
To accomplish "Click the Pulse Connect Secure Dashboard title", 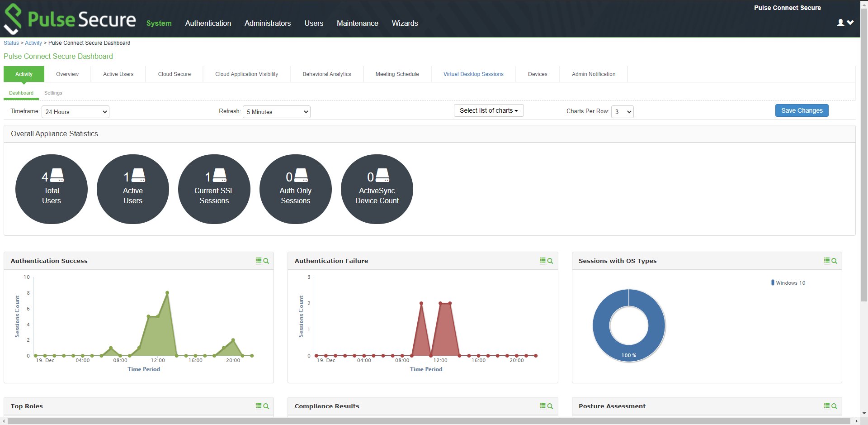I will pyautogui.click(x=58, y=56).
